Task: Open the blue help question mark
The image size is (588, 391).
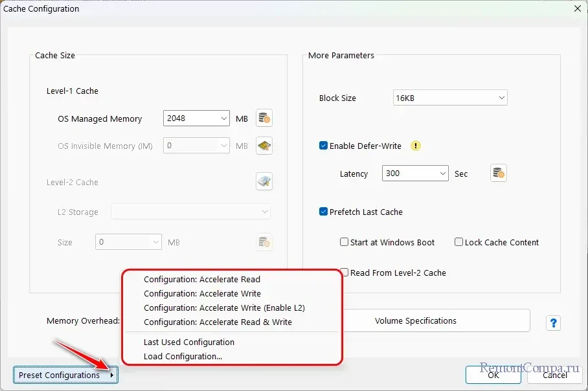Action: pos(553,323)
